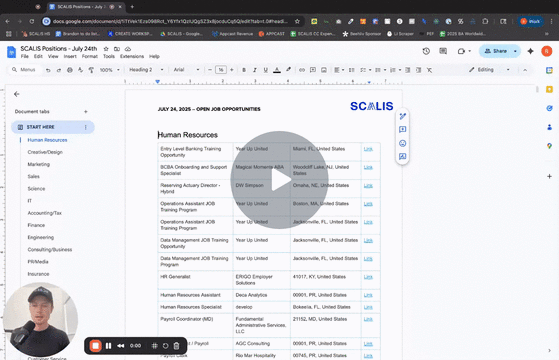
Task: Select the START HERE document tab
Action: [x=53, y=127]
